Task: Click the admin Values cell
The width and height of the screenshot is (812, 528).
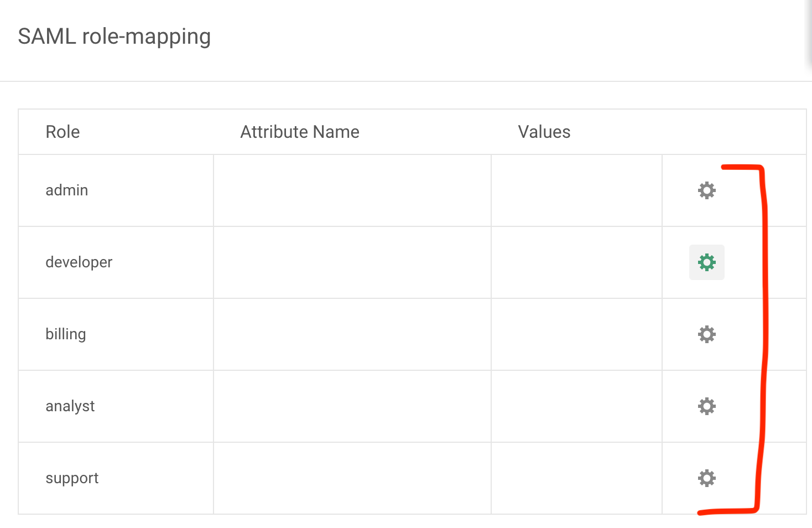Action: 576,190
